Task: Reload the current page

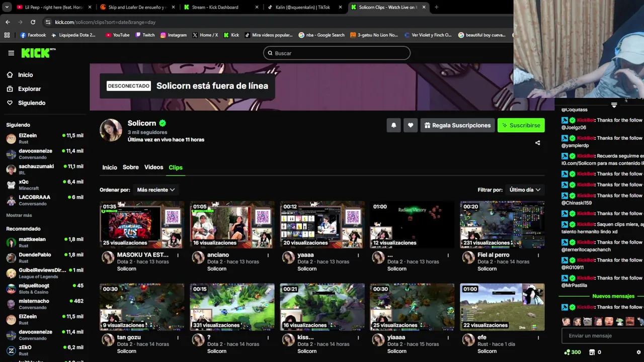Action: [x=33, y=22]
